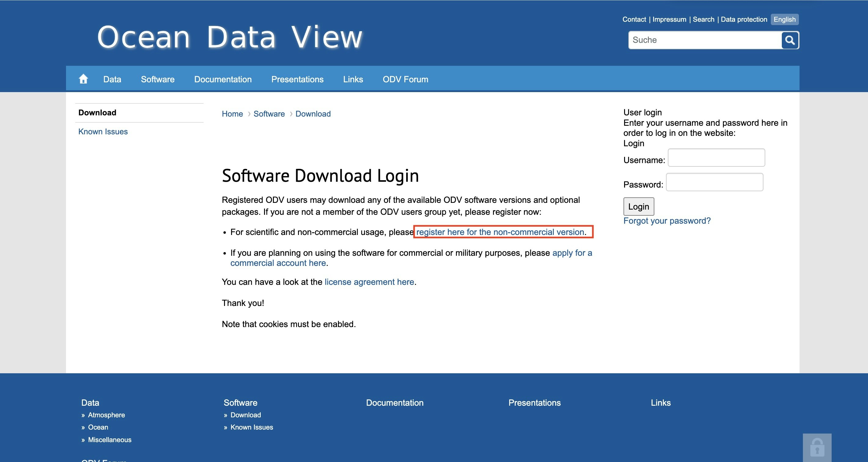Screen dimensions: 868x462
Task: Open the license agreement here link
Action: pyautogui.click(x=369, y=282)
